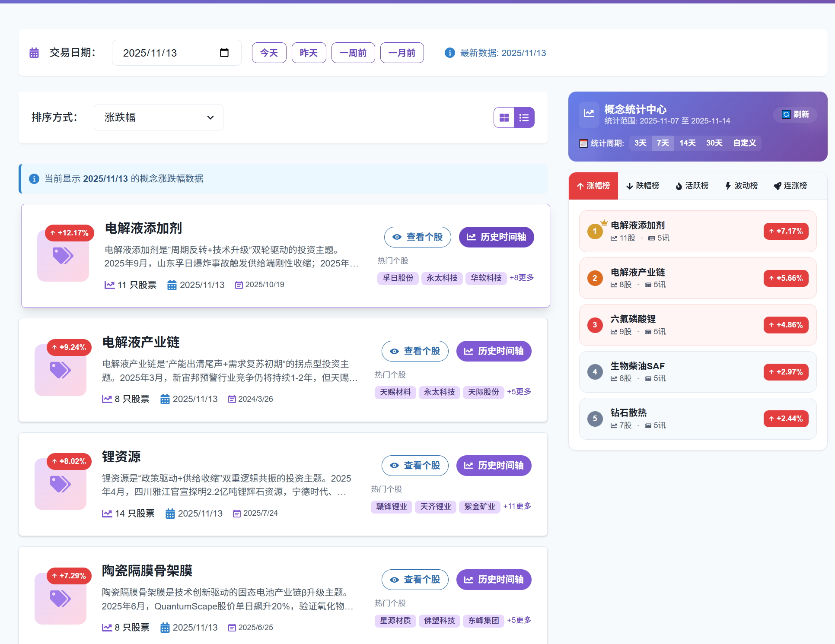Open the 活跃榜 tab
Screen dimensions: 835x644
click(692, 186)
